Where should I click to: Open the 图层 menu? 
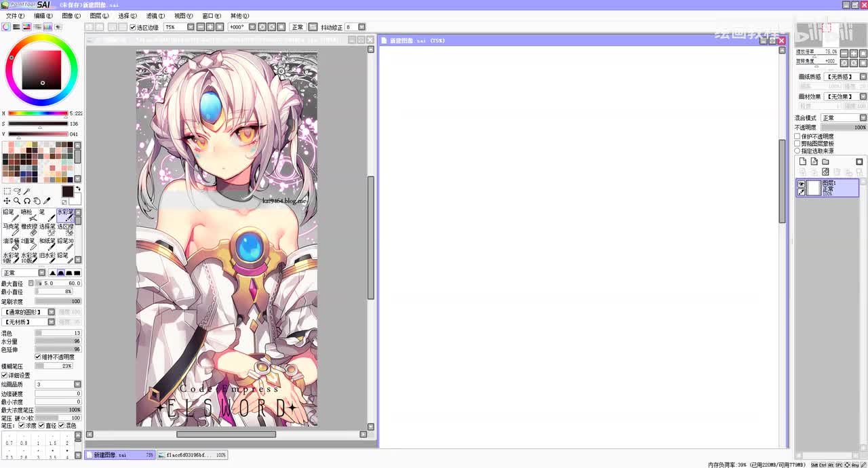point(99,16)
